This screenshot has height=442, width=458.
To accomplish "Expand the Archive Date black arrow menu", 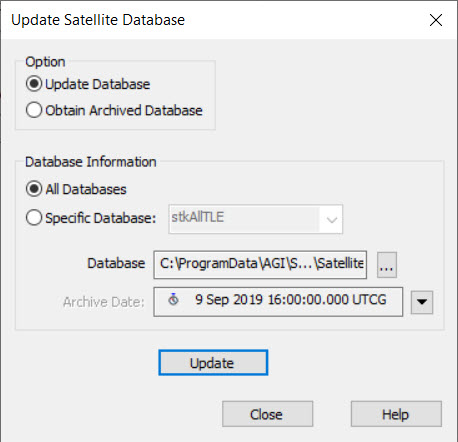I will [422, 302].
